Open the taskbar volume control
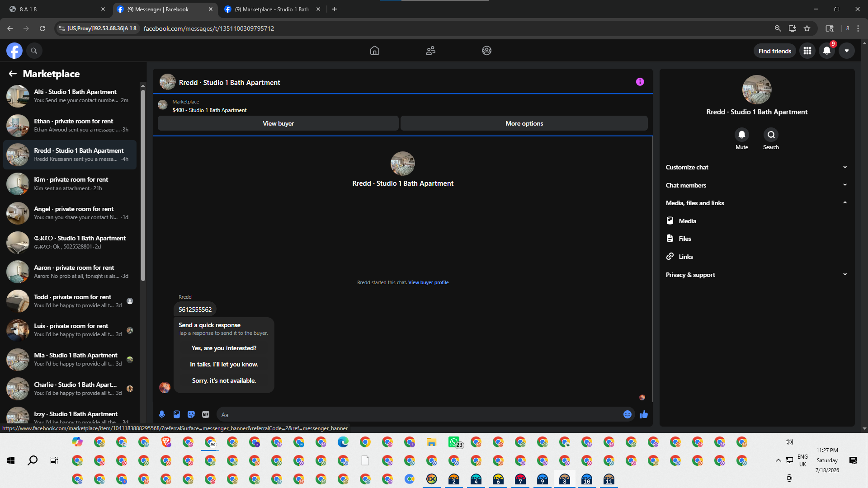Image resolution: width=868 pixels, height=488 pixels. pyautogui.click(x=789, y=442)
